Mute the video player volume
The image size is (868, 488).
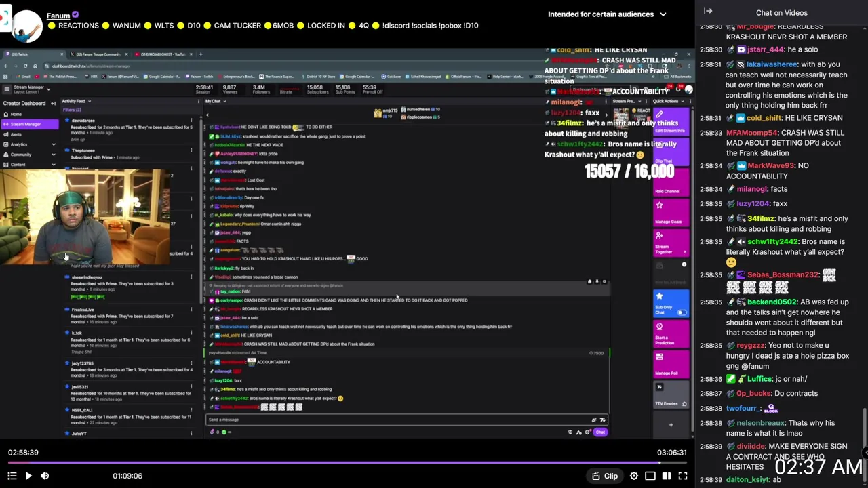tap(45, 476)
